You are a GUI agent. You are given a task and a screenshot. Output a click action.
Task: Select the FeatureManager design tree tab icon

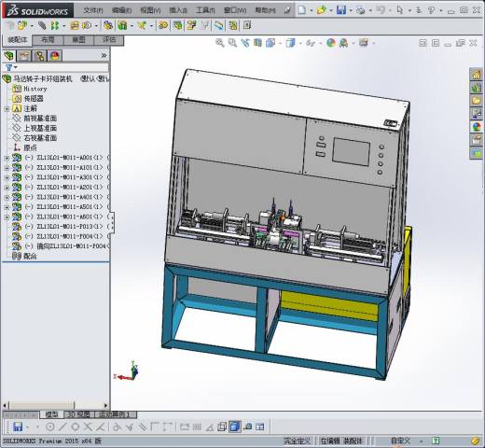click(9, 56)
